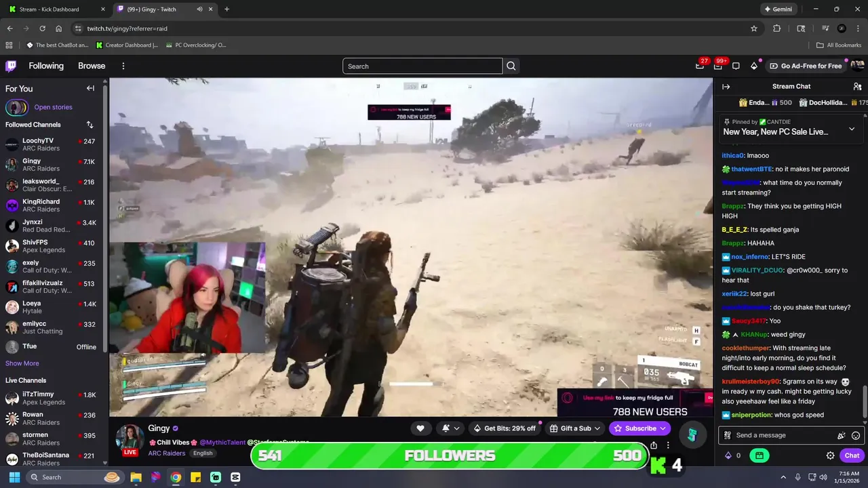Image resolution: width=868 pixels, height=488 pixels.
Task: Click the English language tag
Action: pyautogui.click(x=203, y=453)
